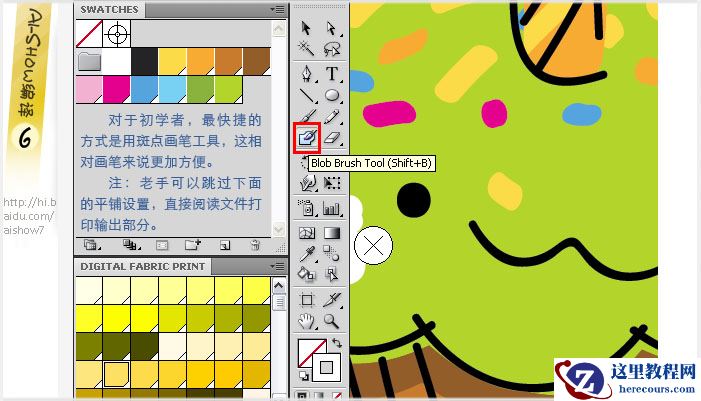Switch to the Digital Fabric Print tab
The image size is (701, 401).
(x=143, y=266)
